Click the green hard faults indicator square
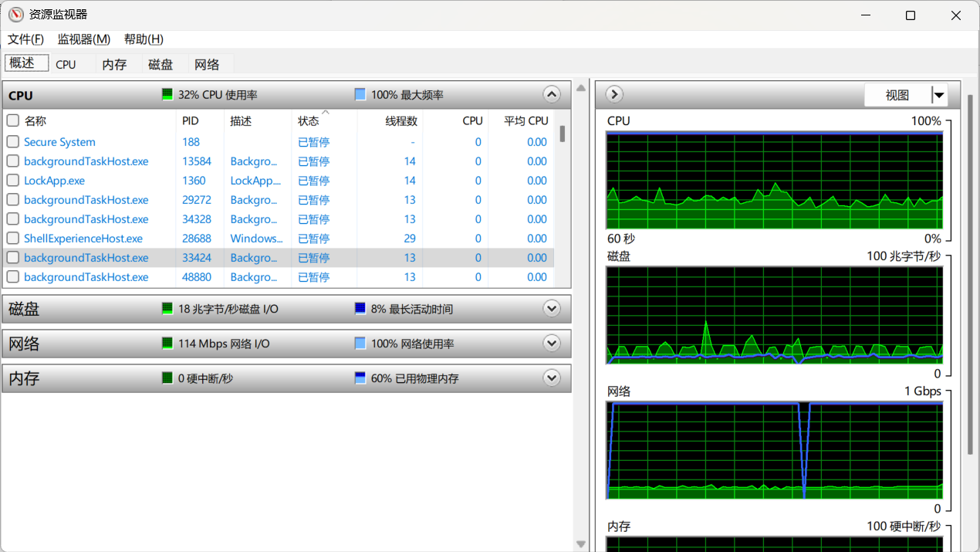The image size is (980, 552). [x=167, y=378]
